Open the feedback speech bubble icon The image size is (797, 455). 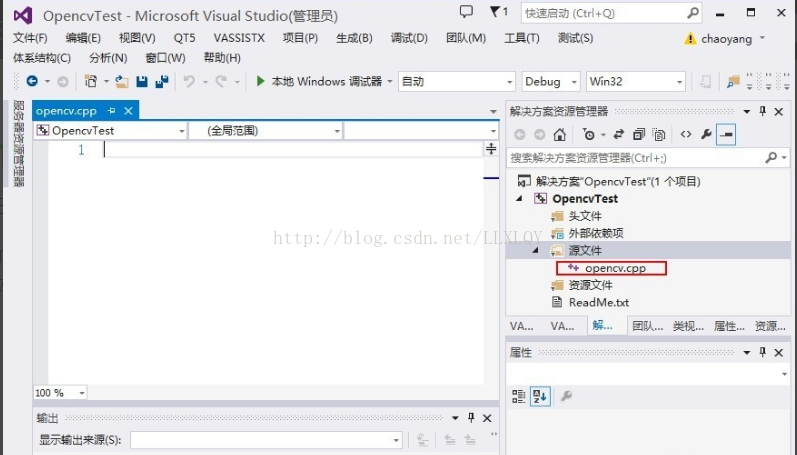(466, 12)
